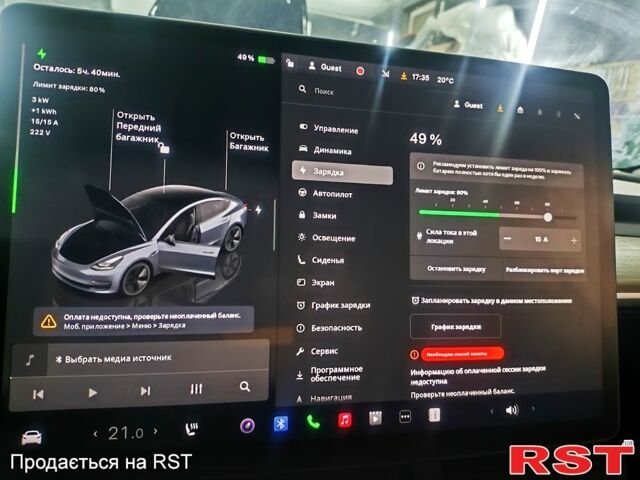Open the Программное обеспечение menu
The width and height of the screenshot is (640, 480).
coord(329,373)
